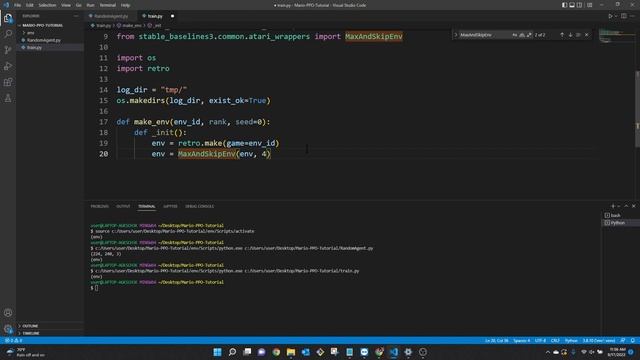Open Explorer more actions ellipsis
The width and height of the screenshot is (640, 360).
pos(76,16)
